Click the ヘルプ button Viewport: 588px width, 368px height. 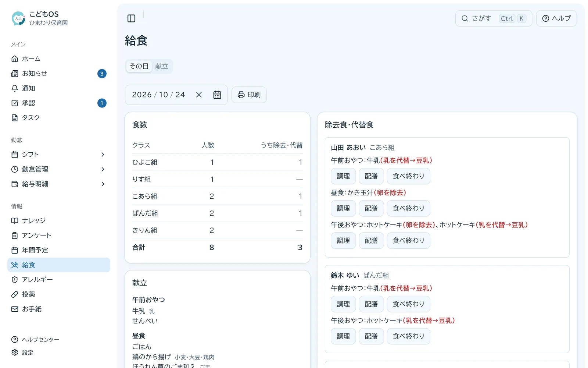556,18
